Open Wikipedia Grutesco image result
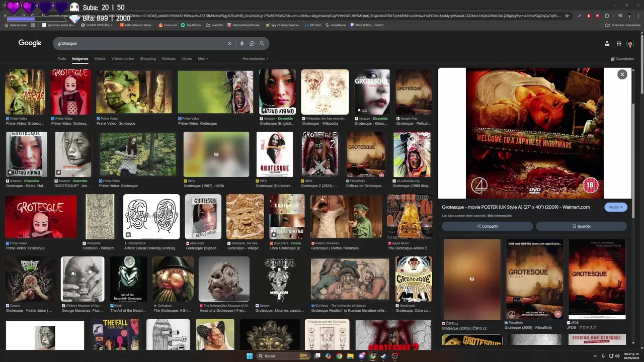 tap(100, 217)
